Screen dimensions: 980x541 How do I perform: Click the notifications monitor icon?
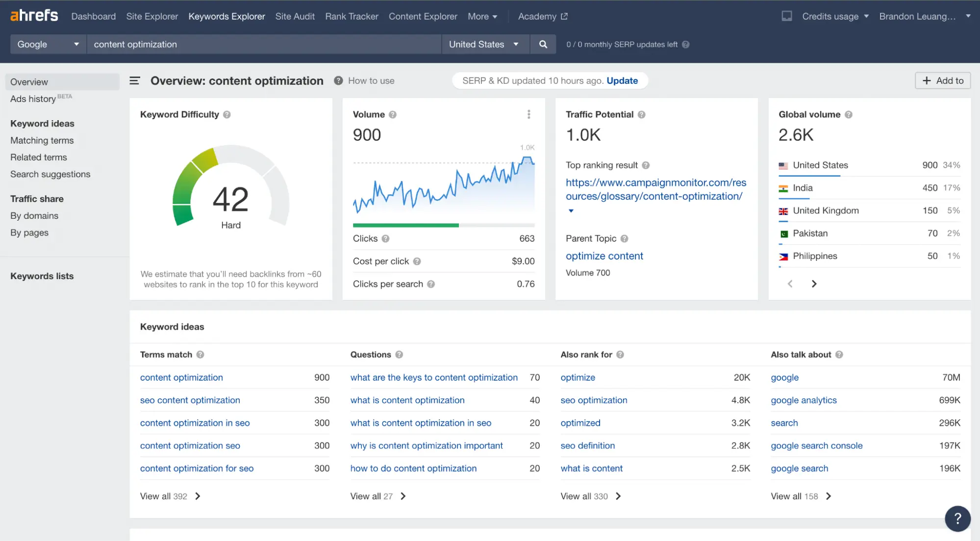coord(786,16)
